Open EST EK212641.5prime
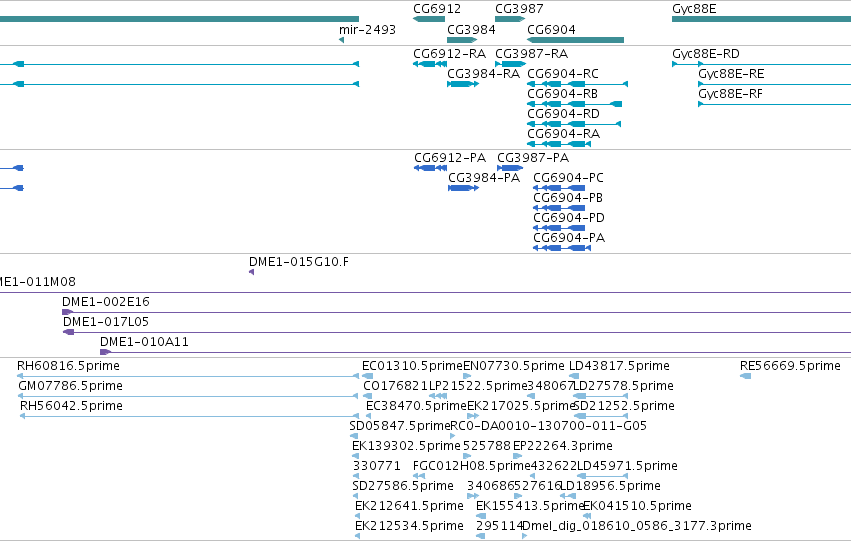 [409, 506]
